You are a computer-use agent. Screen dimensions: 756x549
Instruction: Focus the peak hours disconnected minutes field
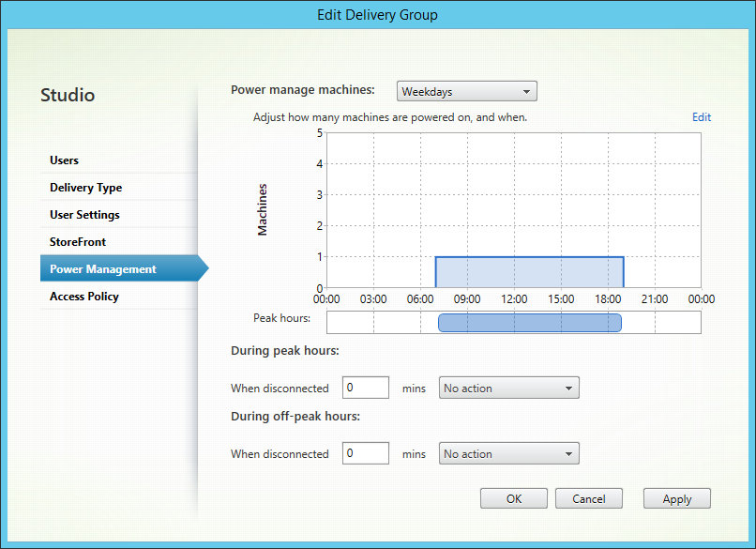click(x=366, y=388)
